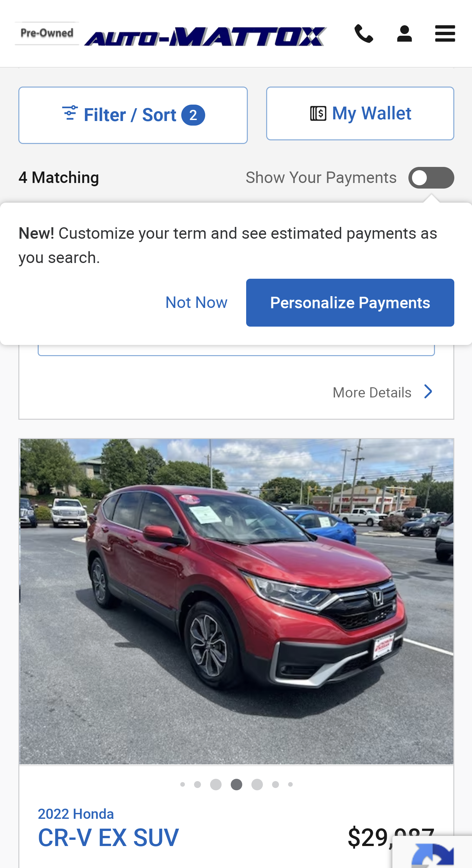Open the CR-V EX SUV listing title
The image size is (472, 868).
pos(108,837)
